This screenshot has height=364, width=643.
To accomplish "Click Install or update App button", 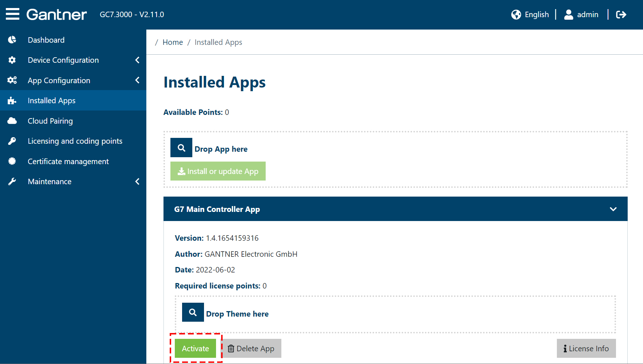I will coord(218,171).
